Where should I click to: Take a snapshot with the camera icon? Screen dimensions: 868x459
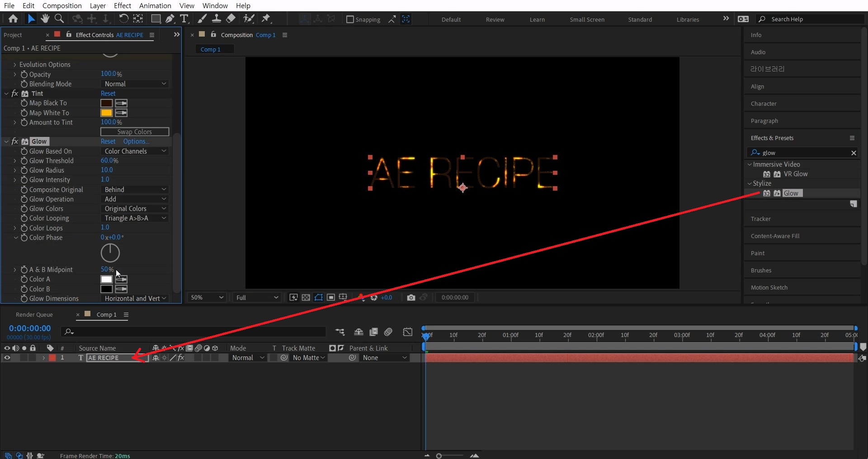coord(411,297)
